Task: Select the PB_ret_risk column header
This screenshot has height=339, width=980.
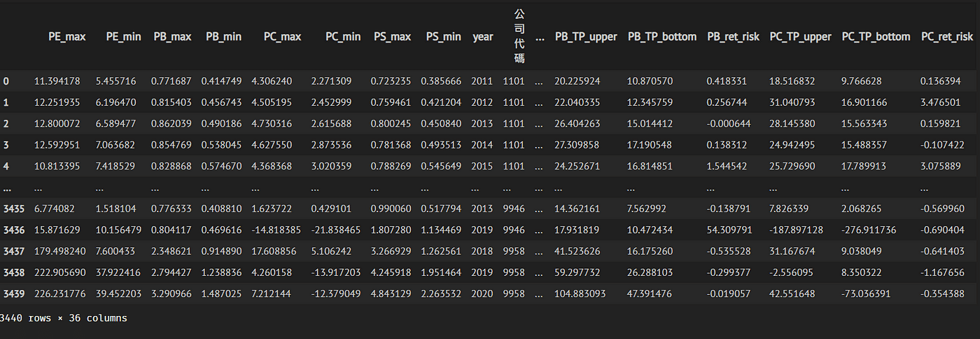Action: pos(732,37)
